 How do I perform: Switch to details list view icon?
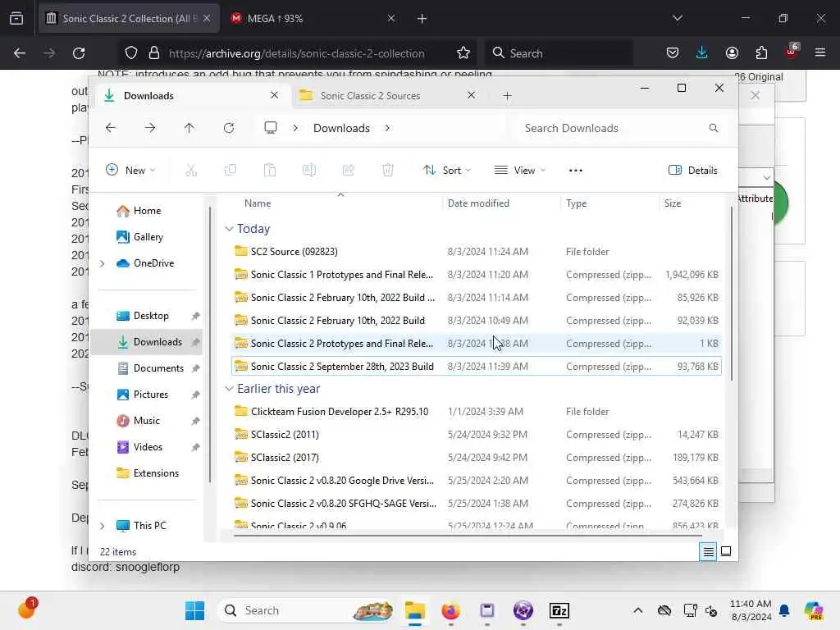pos(708,551)
